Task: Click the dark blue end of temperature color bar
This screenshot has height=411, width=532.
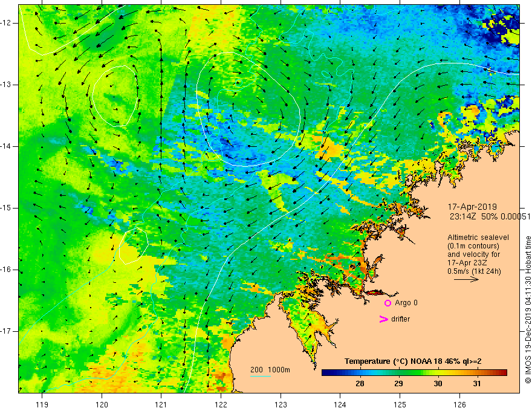Action: [325, 373]
